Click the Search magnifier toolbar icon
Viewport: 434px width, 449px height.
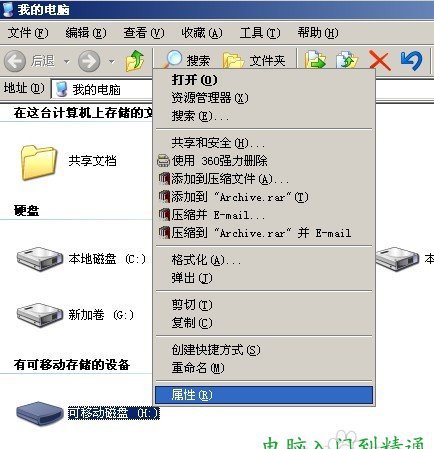click(x=173, y=60)
